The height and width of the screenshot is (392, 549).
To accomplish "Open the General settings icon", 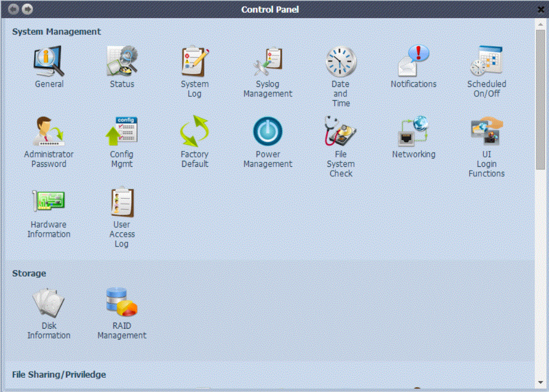I will pyautogui.click(x=49, y=61).
